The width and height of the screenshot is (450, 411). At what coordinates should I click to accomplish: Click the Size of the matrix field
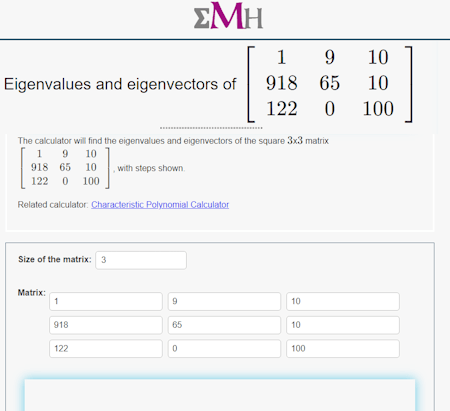coord(141,260)
